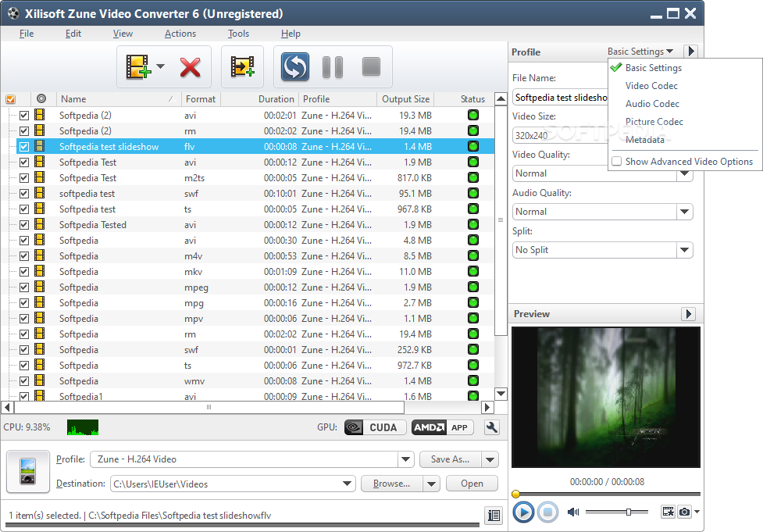The width and height of the screenshot is (763, 532).
Task: Open the Audio Quality Normal dropdown
Action: point(685,212)
